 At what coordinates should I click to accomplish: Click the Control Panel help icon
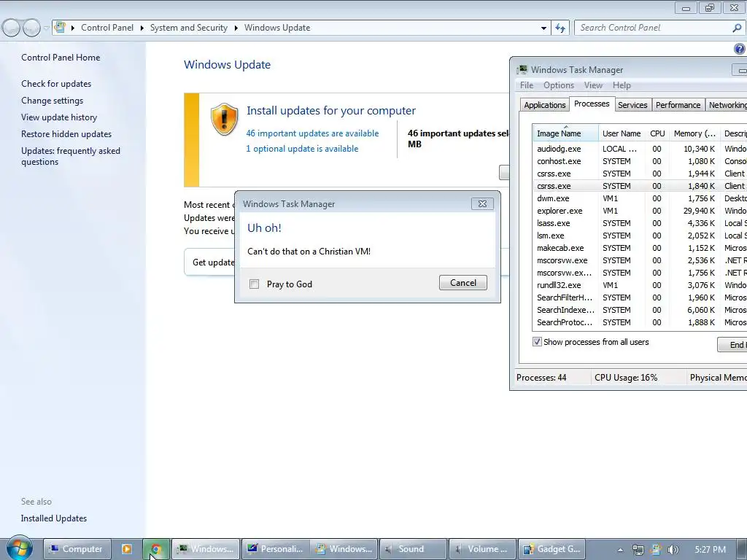(x=740, y=49)
